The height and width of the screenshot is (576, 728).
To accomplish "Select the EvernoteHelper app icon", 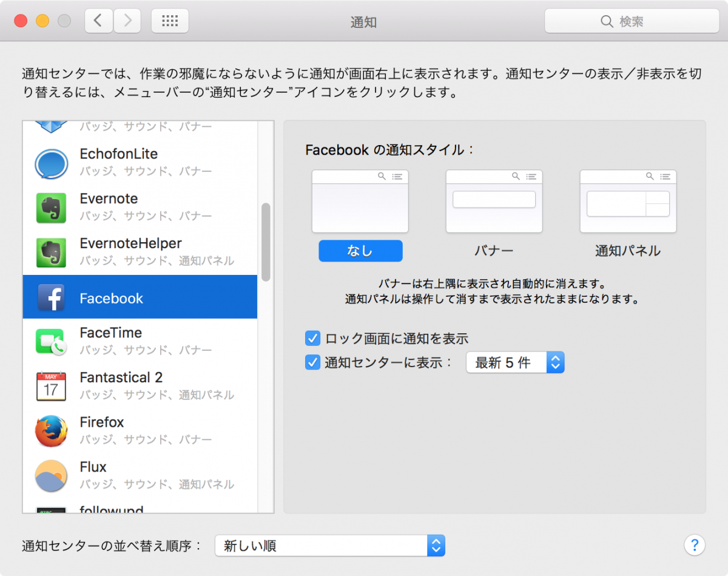I will [x=51, y=252].
